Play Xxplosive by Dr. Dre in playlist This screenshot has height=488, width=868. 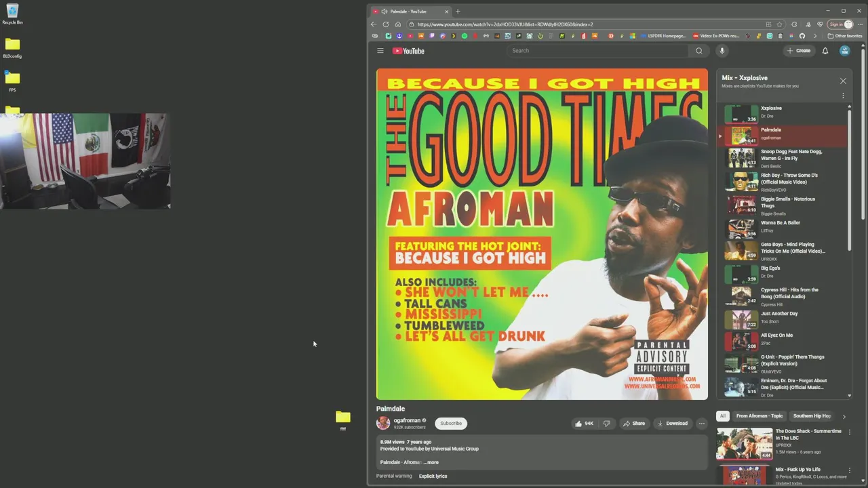pos(783,113)
